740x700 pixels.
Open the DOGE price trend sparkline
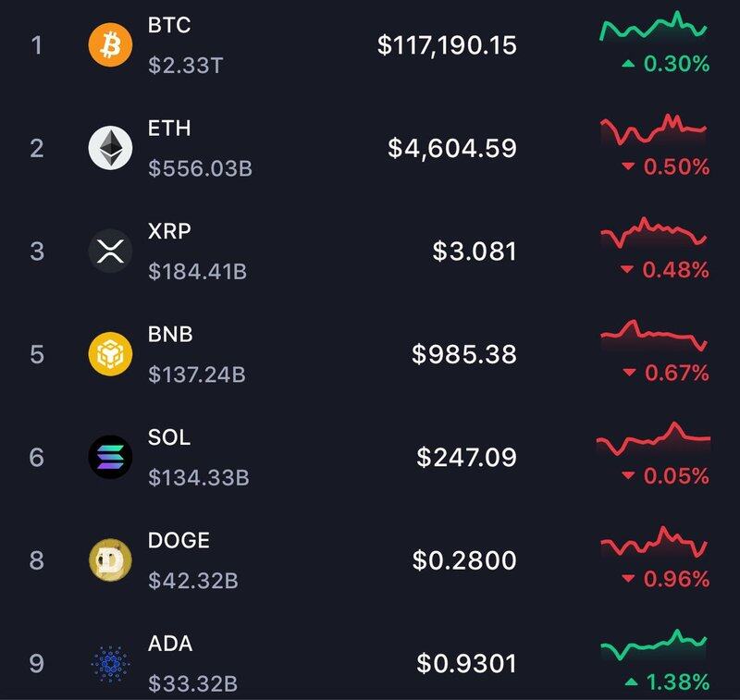(654, 541)
